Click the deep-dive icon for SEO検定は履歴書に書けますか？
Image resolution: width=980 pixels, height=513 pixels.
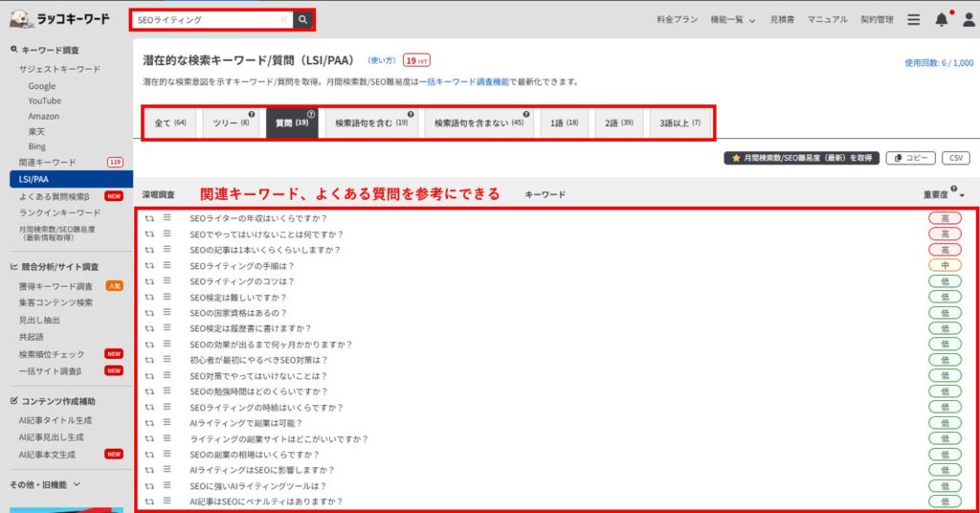pyautogui.click(x=149, y=328)
